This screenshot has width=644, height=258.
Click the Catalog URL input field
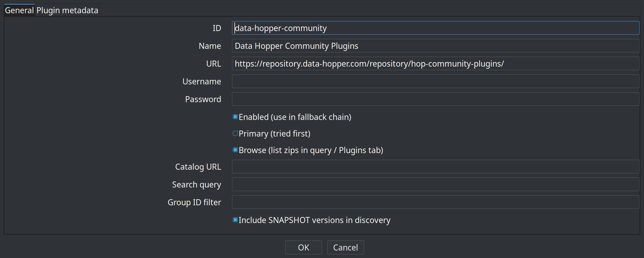click(435, 167)
